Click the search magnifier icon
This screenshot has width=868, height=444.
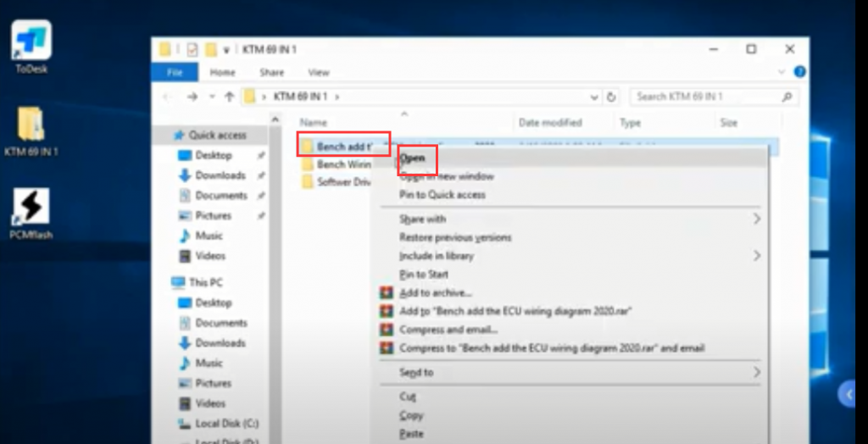coord(787,97)
